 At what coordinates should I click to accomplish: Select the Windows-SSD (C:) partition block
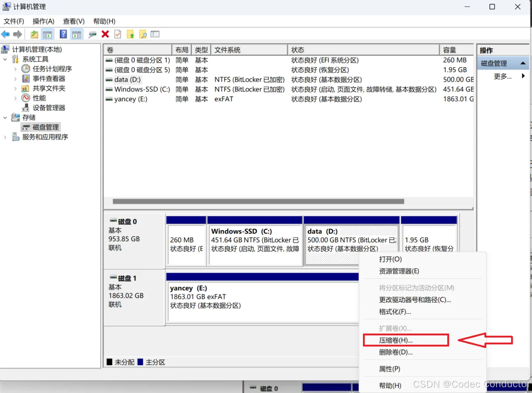coord(255,241)
